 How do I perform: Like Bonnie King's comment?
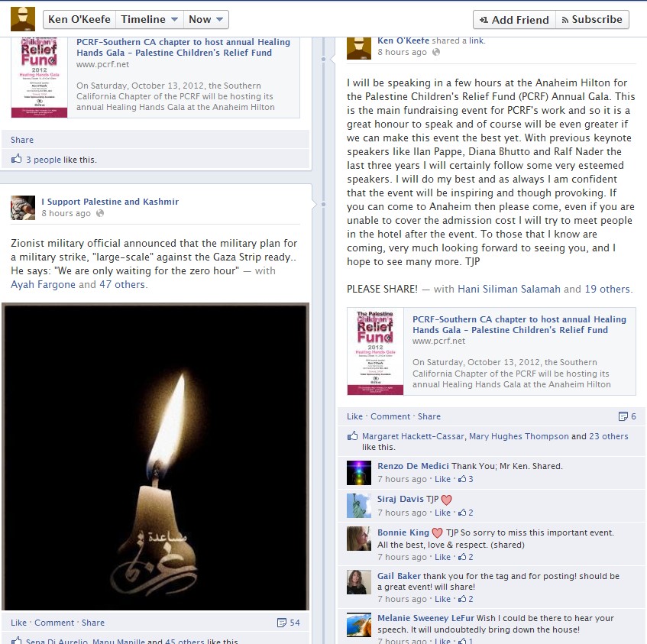coord(442,557)
